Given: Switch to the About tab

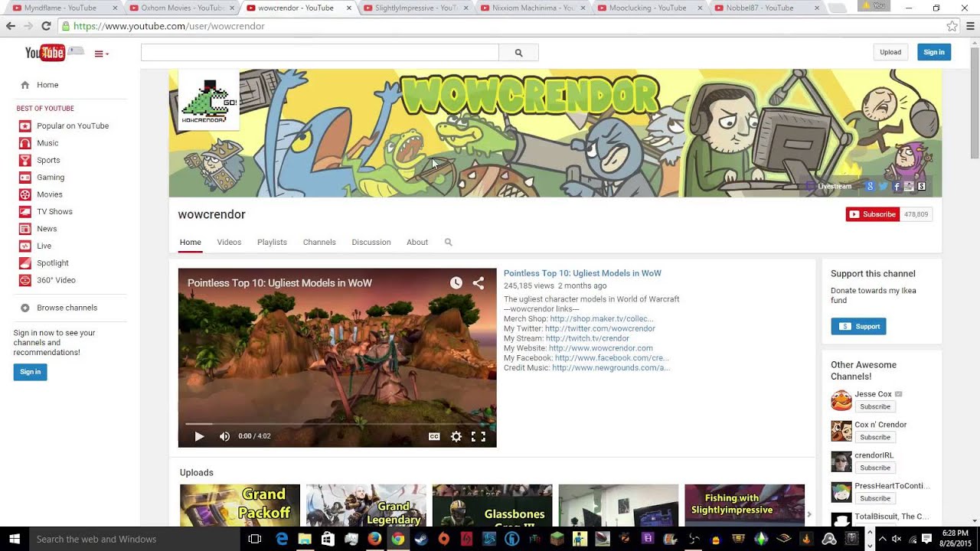Looking at the screenshot, I should click(417, 242).
